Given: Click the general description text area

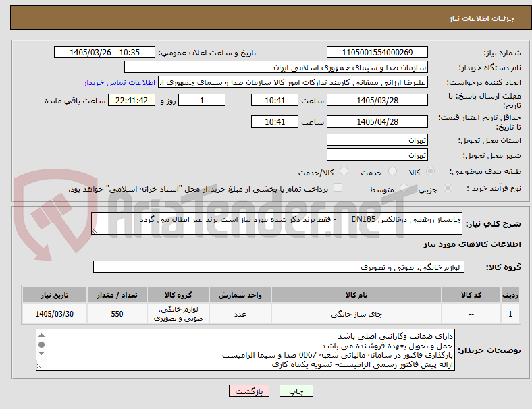Looking at the screenshot, I should click(x=277, y=223).
